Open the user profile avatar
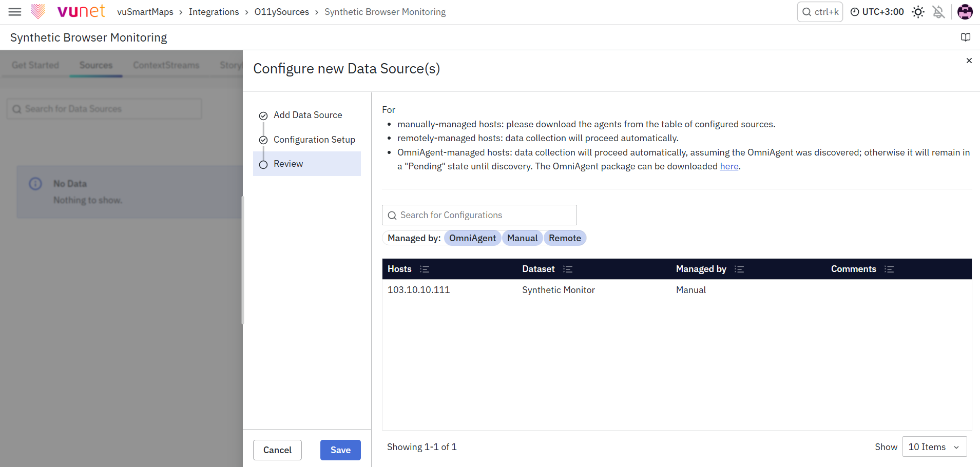Viewport: 980px width, 467px height. [965, 12]
